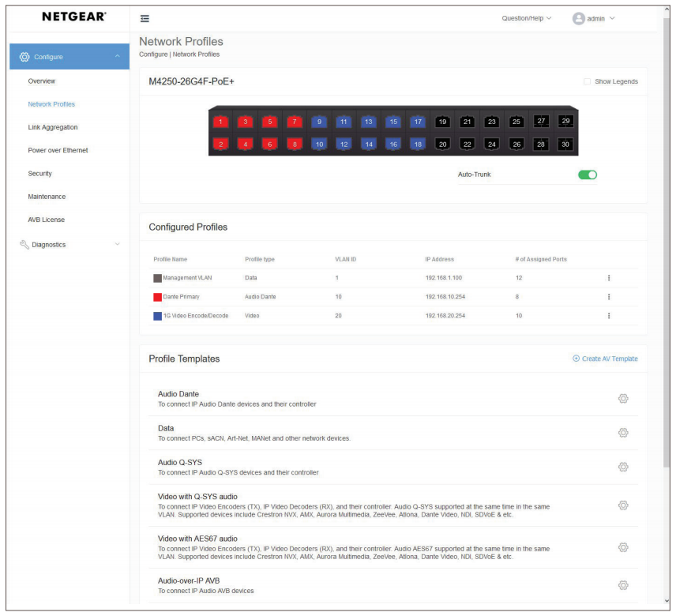Click the plus icon beside Create AV Template

(576, 359)
